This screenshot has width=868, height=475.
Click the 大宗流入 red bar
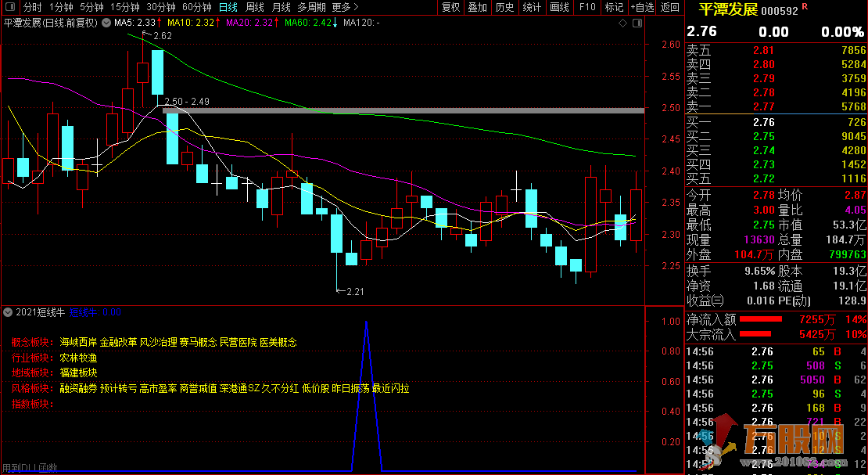(x=755, y=333)
